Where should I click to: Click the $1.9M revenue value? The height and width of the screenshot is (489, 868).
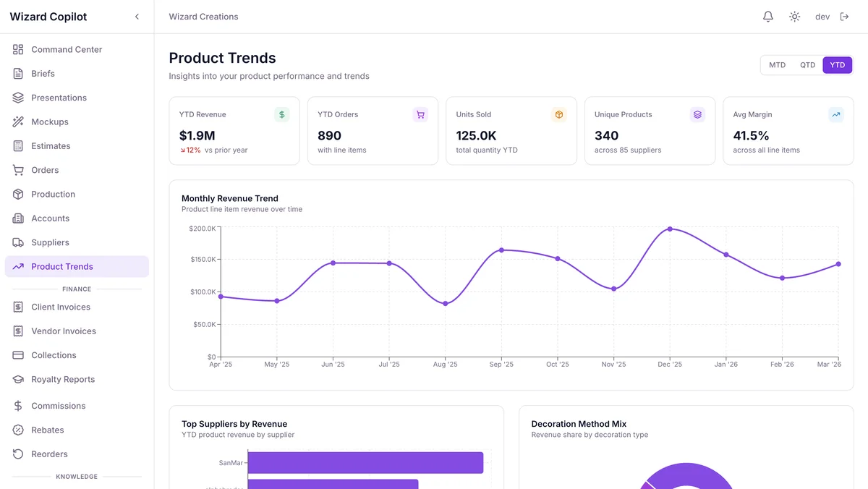tap(197, 135)
